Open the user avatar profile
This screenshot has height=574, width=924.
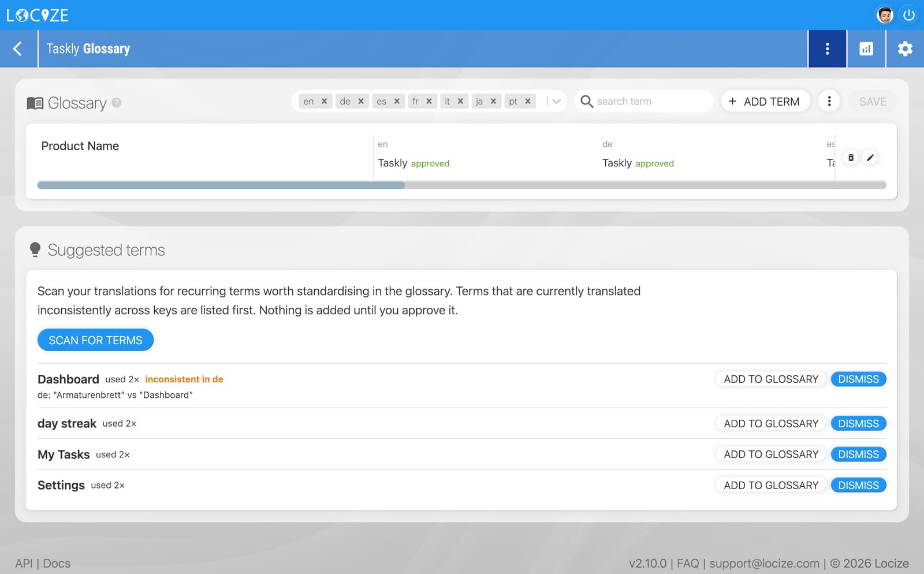(x=885, y=15)
